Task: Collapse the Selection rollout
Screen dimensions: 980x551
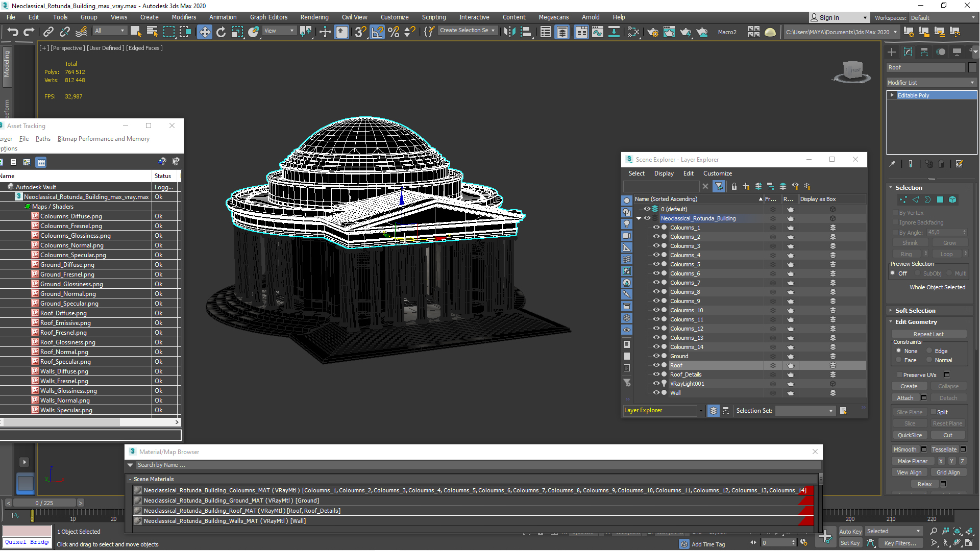Action: 909,188
